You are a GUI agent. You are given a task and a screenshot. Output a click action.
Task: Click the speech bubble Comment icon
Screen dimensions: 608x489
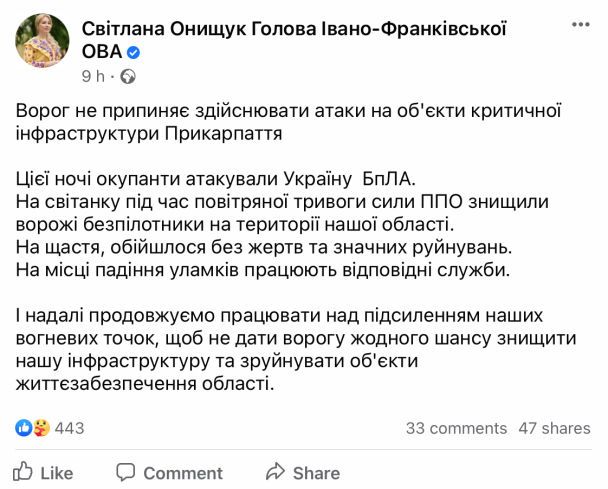(126, 472)
